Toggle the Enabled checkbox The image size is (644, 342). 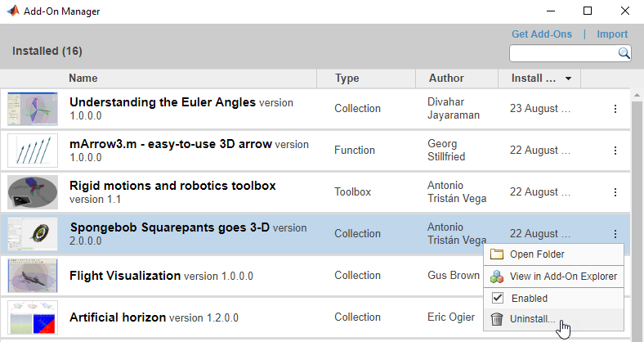[x=497, y=298]
